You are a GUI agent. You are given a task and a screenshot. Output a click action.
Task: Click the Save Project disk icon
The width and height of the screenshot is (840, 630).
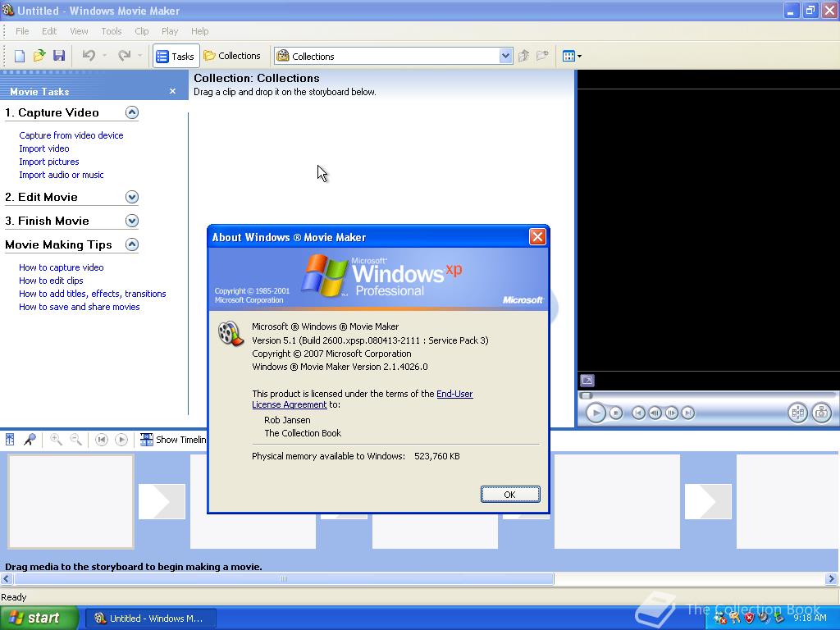coord(59,56)
